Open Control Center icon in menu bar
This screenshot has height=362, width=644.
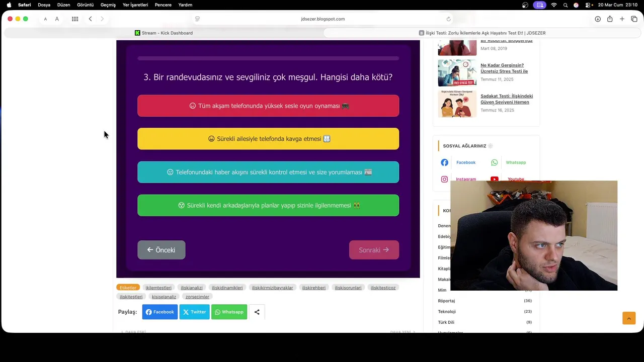click(587, 5)
